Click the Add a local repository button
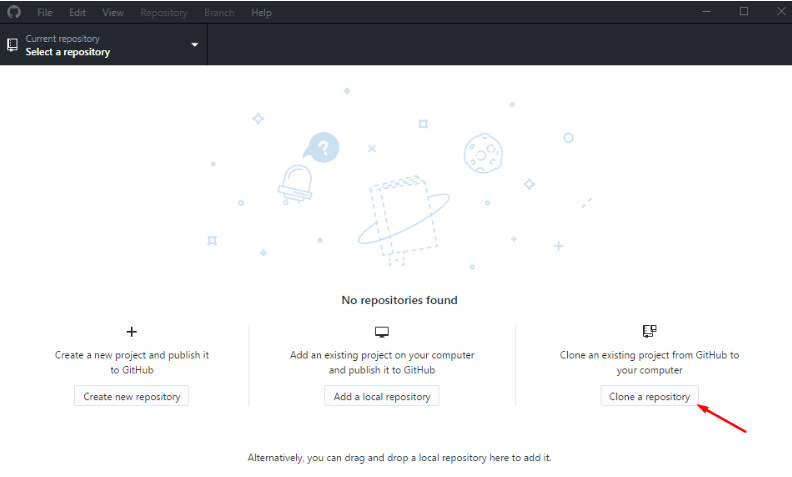This screenshot has height=477, width=792. pos(382,396)
